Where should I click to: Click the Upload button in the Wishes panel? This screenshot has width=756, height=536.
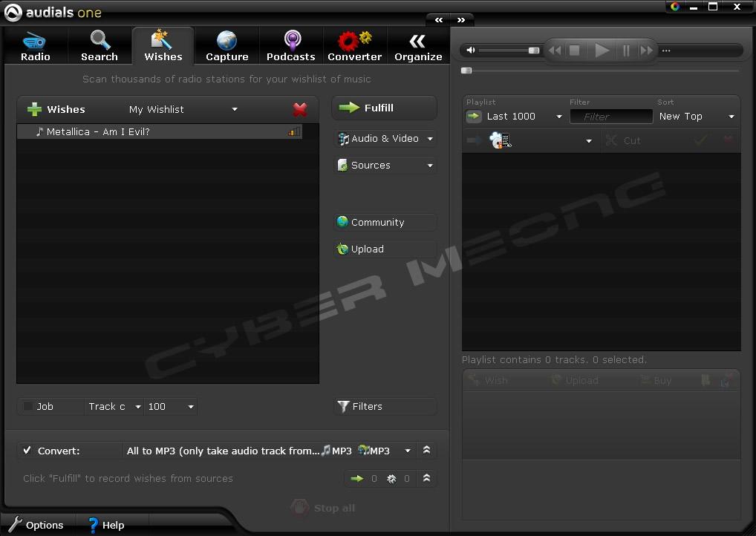385,249
